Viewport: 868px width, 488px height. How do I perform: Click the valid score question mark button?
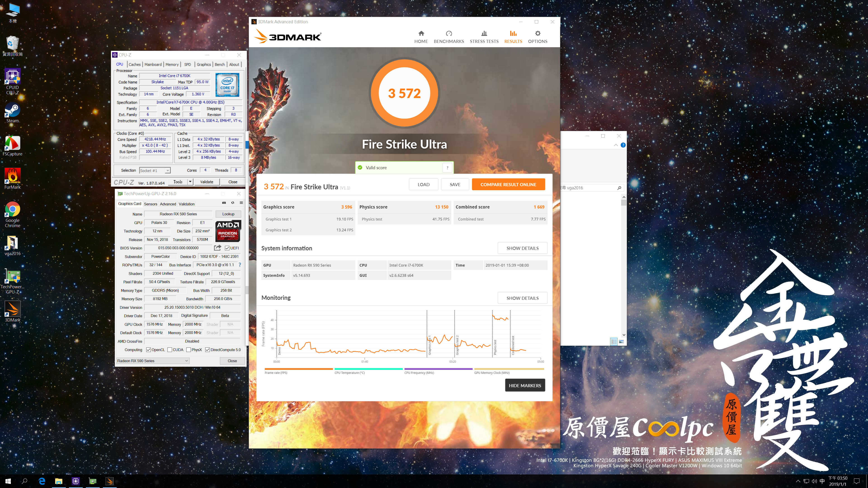(447, 168)
